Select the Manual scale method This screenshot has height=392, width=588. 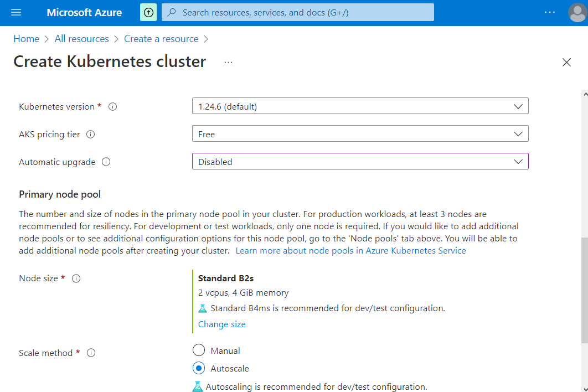point(199,350)
